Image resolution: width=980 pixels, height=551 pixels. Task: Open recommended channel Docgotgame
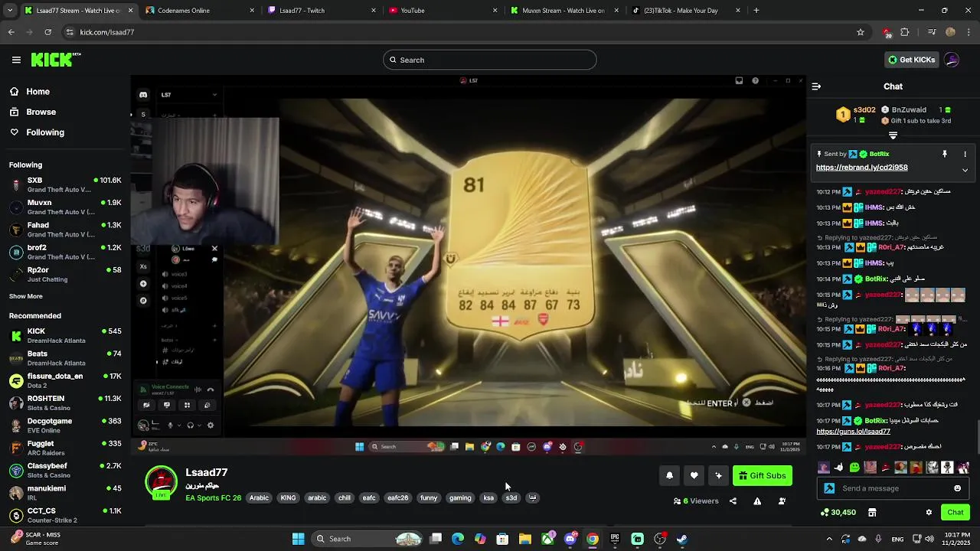click(65, 425)
